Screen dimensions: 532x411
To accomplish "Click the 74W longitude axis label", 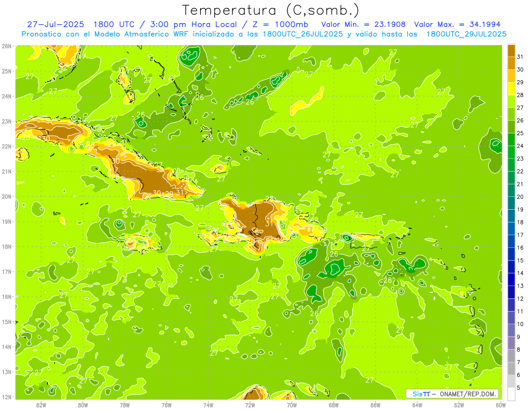I will click(208, 405).
